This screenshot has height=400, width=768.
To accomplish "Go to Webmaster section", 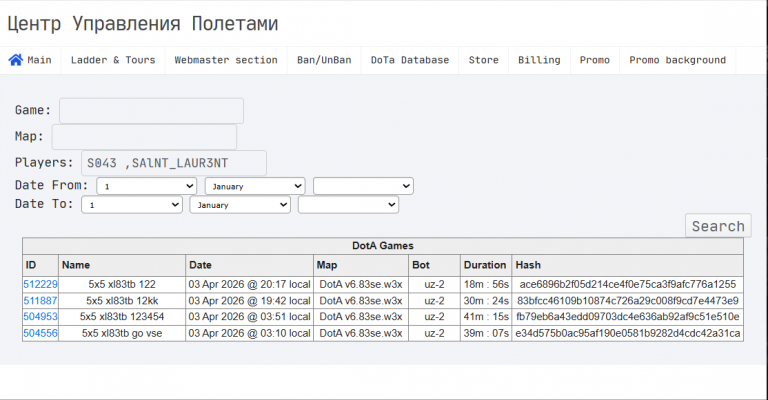I will tap(226, 60).
